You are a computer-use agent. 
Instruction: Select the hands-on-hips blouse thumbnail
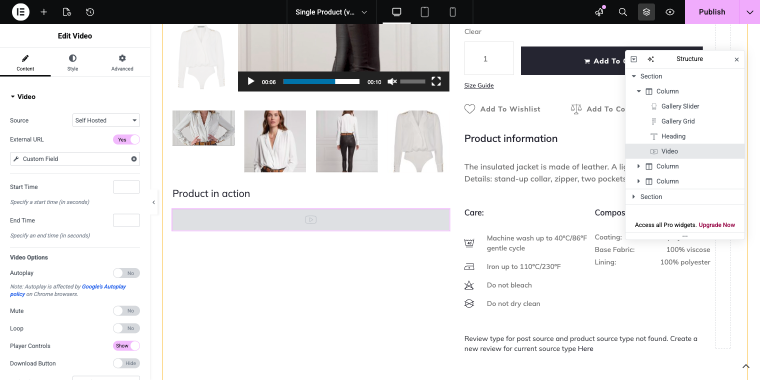pyautogui.click(x=204, y=128)
